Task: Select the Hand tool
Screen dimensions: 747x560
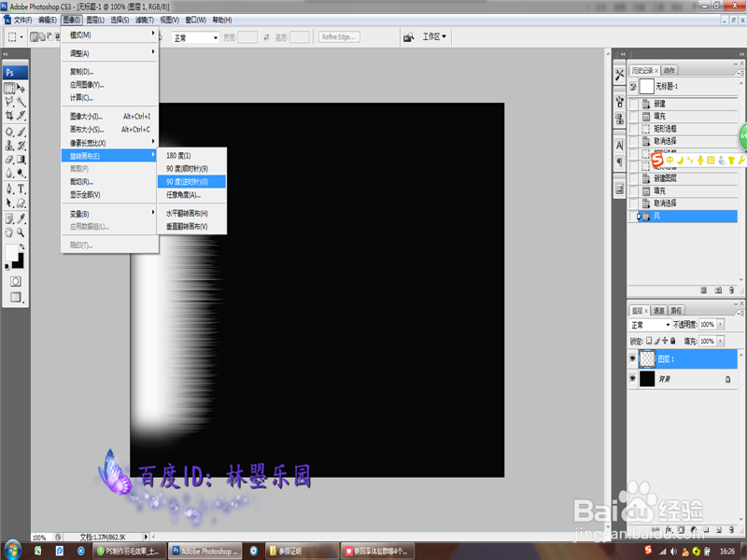Action: pyautogui.click(x=9, y=232)
